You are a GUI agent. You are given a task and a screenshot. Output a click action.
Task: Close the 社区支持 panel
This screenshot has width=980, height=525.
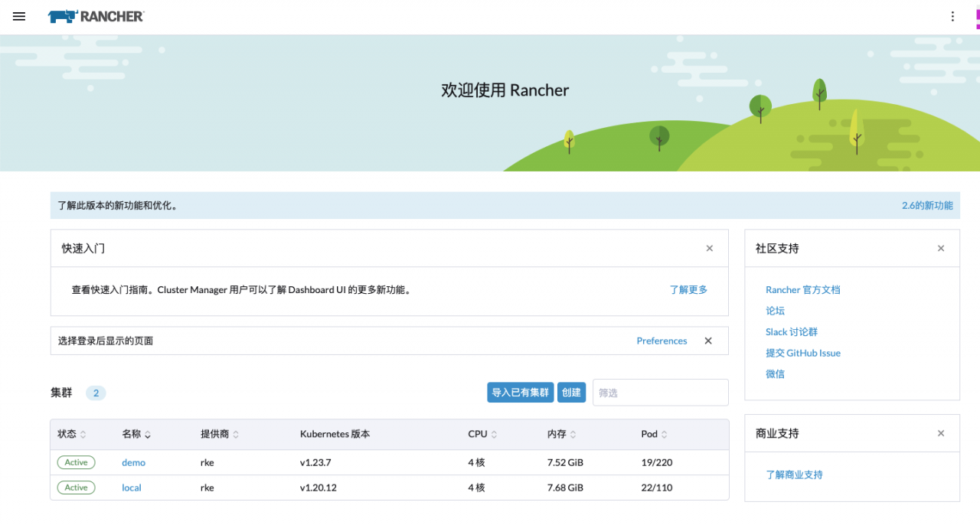pyautogui.click(x=941, y=248)
